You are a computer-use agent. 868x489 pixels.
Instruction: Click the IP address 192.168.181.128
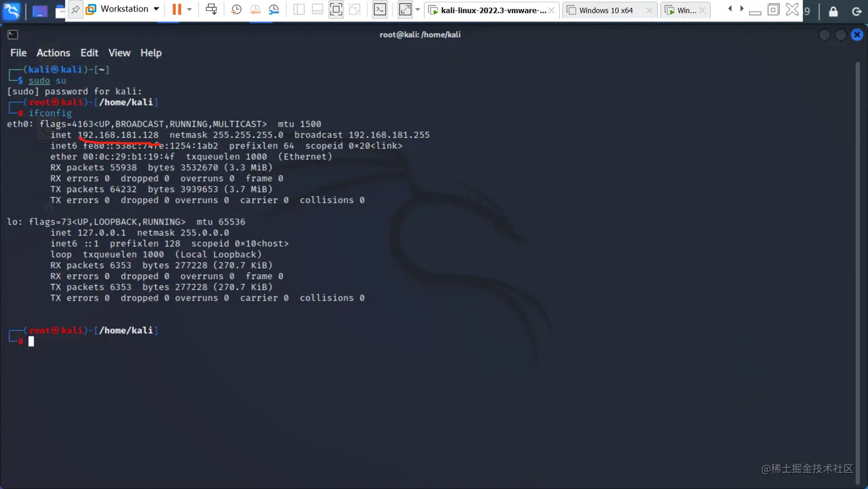coord(118,135)
